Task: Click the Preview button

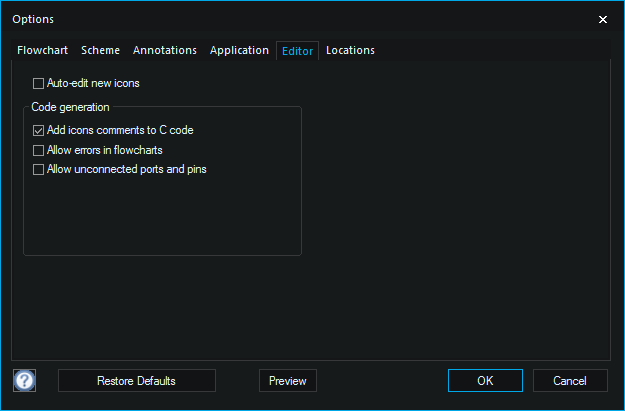Action: point(288,381)
